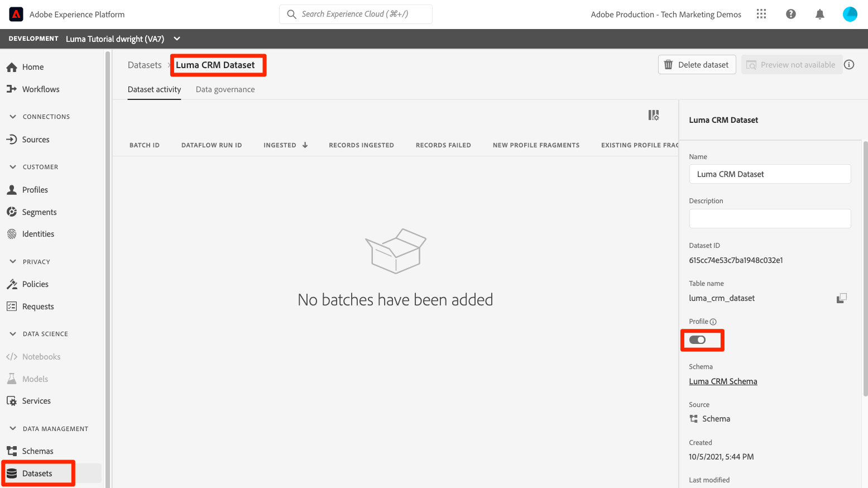Sort by the Ingested arrow
The width and height of the screenshot is (868, 488).
(305, 145)
